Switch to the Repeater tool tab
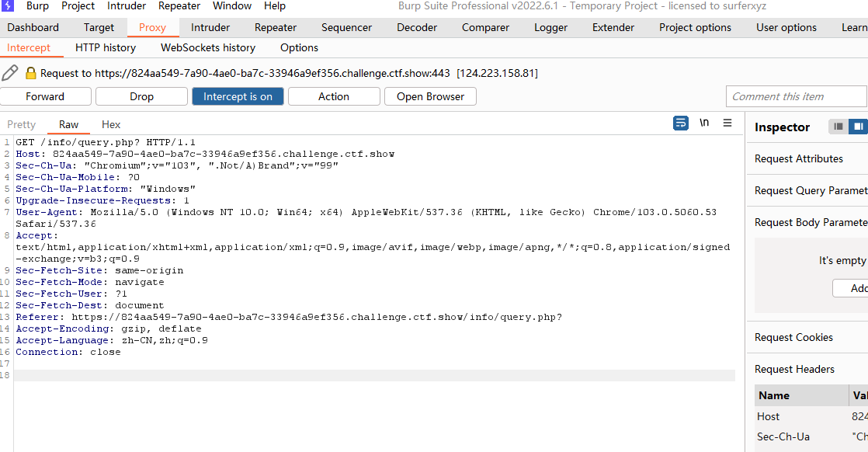Image resolution: width=868 pixels, height=452 pixels. [276, 28]
